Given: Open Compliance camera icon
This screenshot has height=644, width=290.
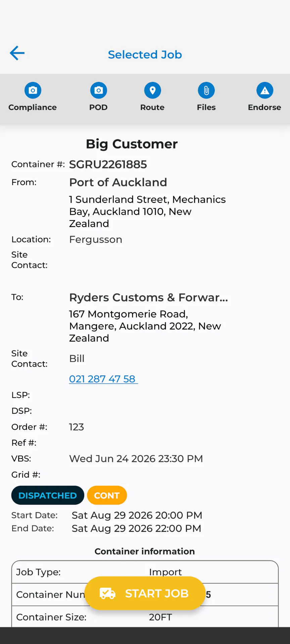Looking at the screenshot, I should click(x=33, y=90).
